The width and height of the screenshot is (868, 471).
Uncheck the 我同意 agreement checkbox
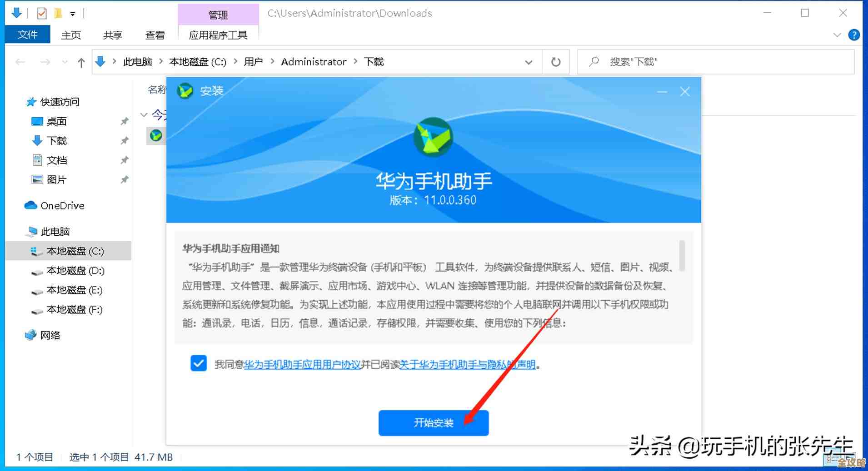click(198, 363)
